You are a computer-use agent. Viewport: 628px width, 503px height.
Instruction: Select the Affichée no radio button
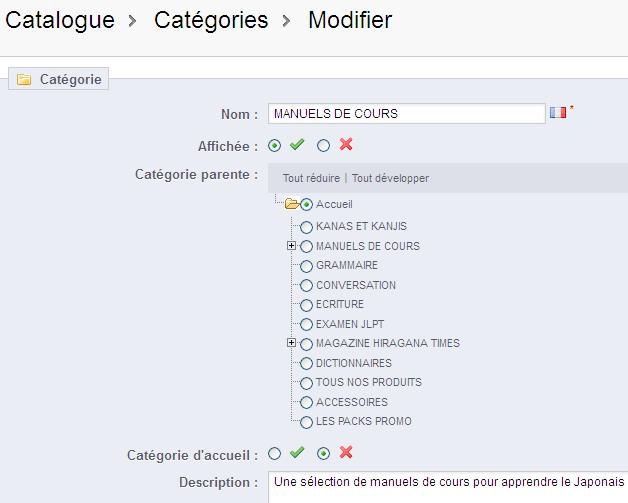tap(323, 146)
